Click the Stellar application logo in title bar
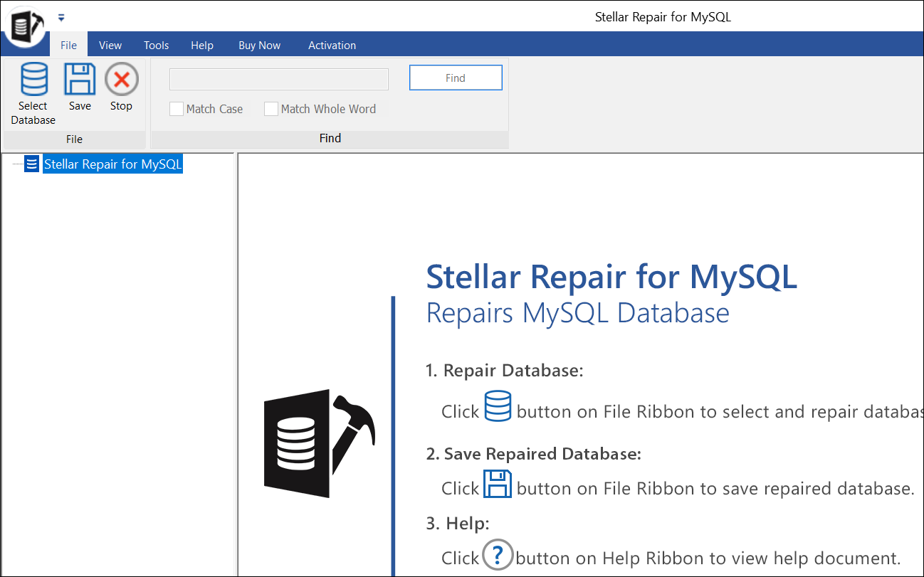 pyautogui.click(x=25, y=26)
